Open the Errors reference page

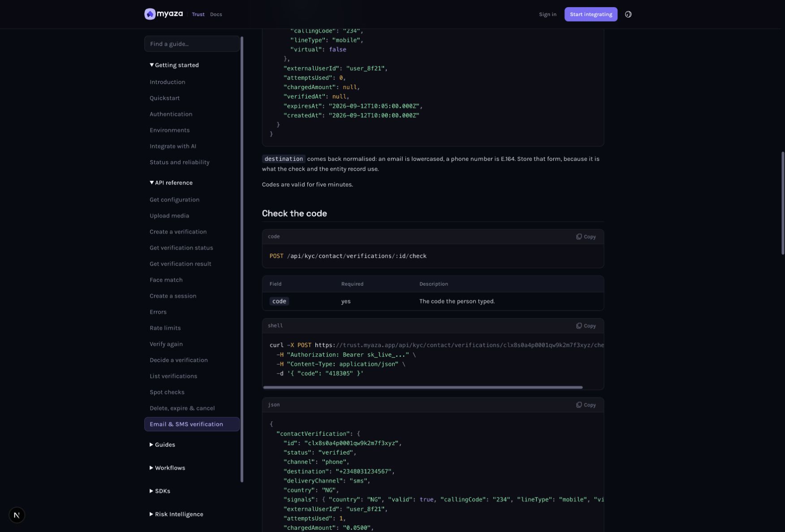tap(158, 312)
